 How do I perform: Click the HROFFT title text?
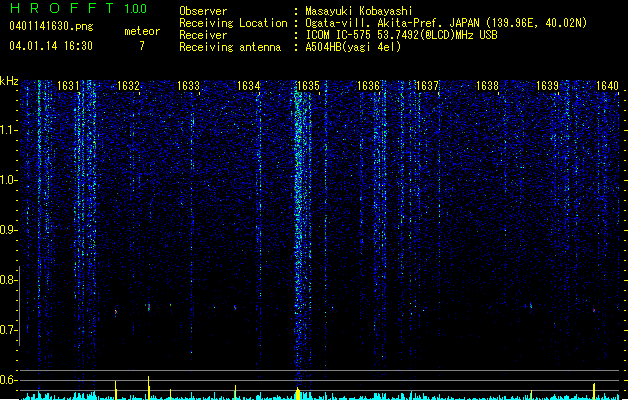point(62,8)
